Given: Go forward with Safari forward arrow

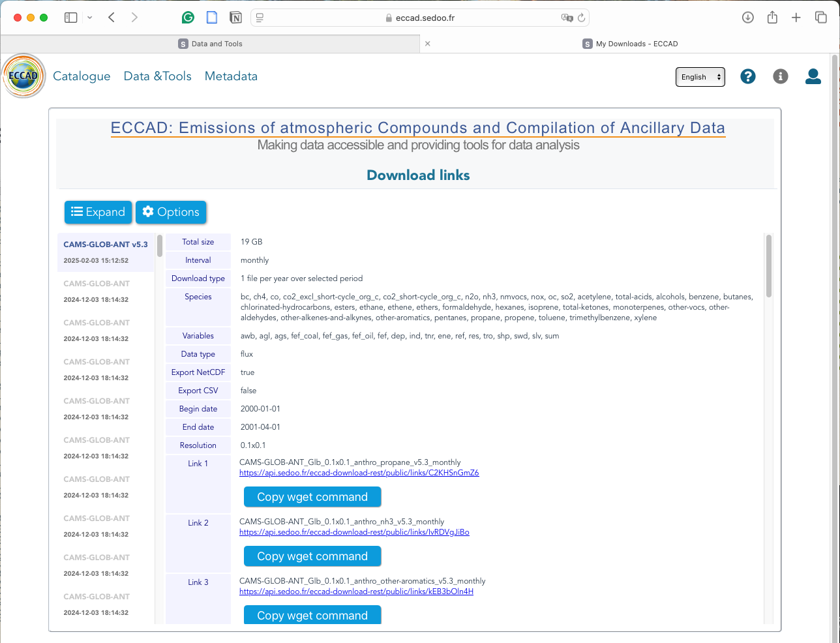Looking at the screenshot, I should pos(134,18).
